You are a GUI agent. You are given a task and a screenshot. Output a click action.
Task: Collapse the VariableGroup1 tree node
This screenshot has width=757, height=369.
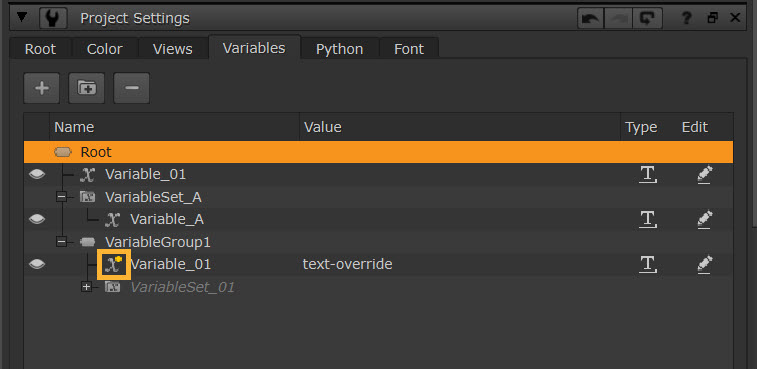[61, 241]
